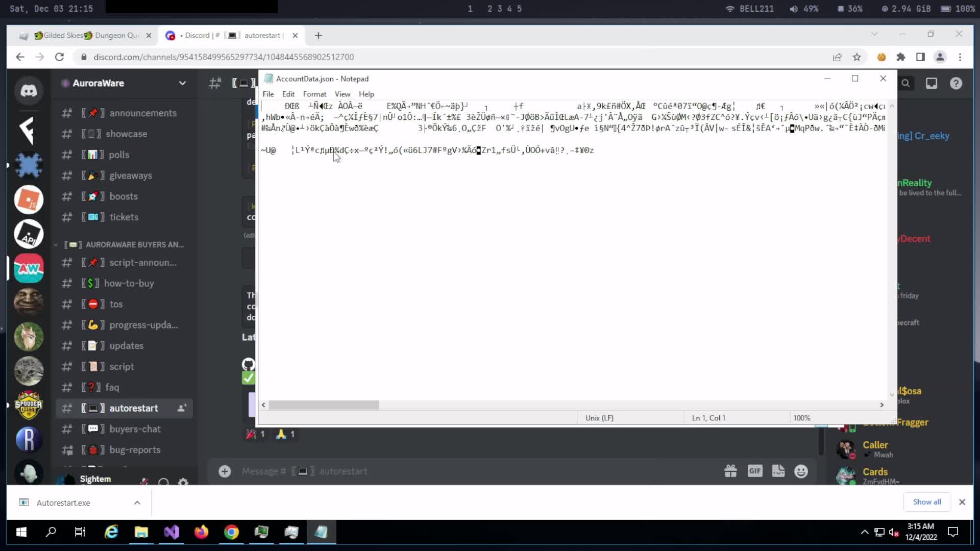The image size is (980, 551).
Task: Bookmark this page with the star icon
Action: pos(857,57)
